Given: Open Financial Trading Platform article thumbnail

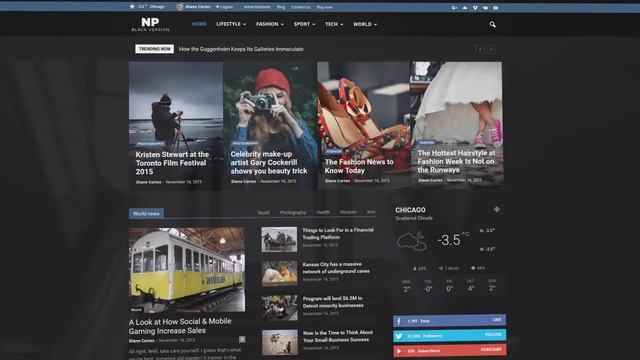Looking at the screenshot, I should tap(279, 240).
